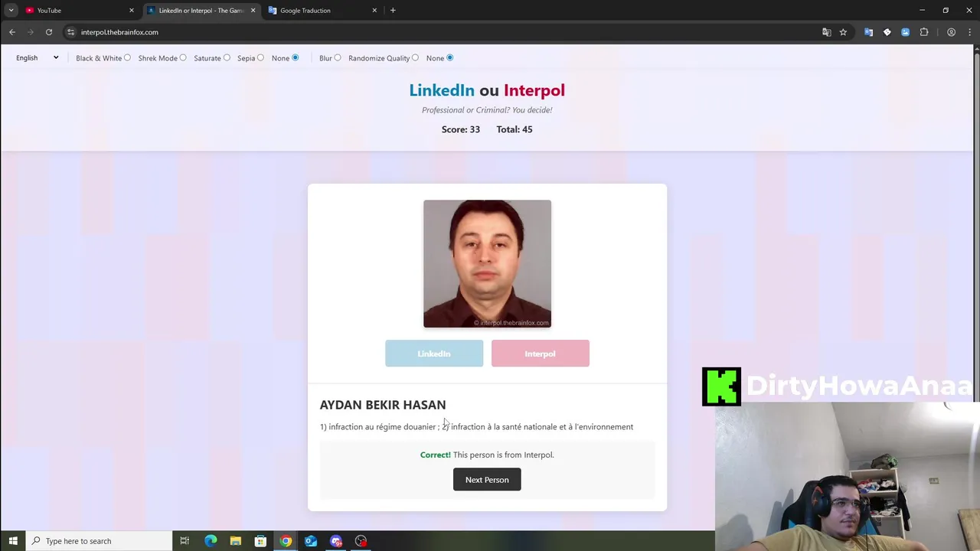The height and width of the screenshot is (551, 980).
Task: Click 'Professional or Criminal? You decide!' subtitle
Action: [x=487, y=110]
